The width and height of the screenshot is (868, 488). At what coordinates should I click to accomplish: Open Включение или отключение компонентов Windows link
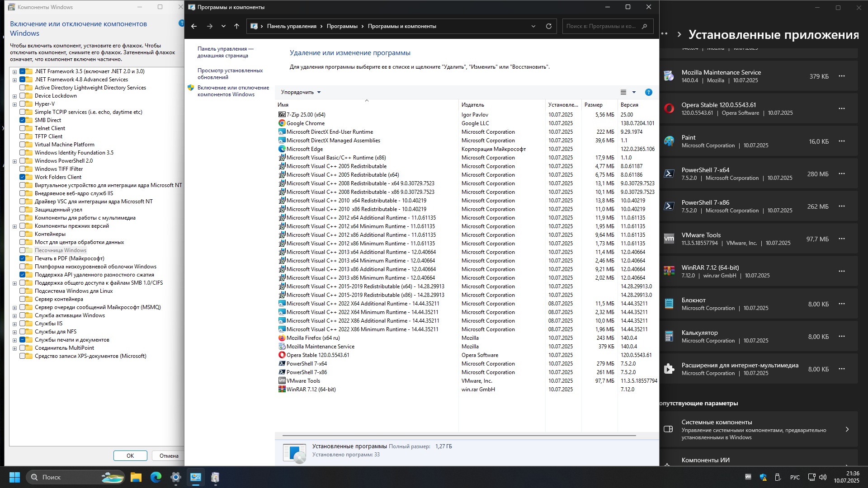(233, 91)
